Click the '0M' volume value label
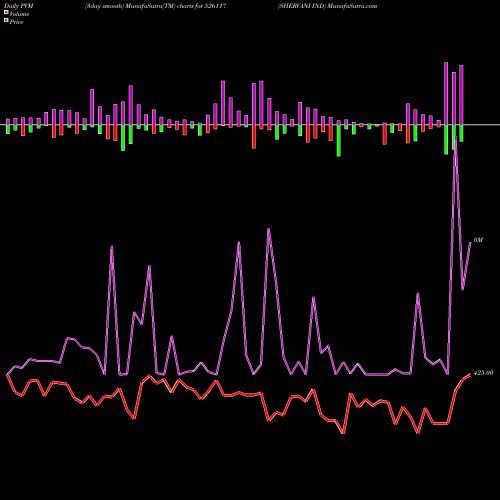Image resolution: width=500 pixels, height=500 pixels. (478, 240)
